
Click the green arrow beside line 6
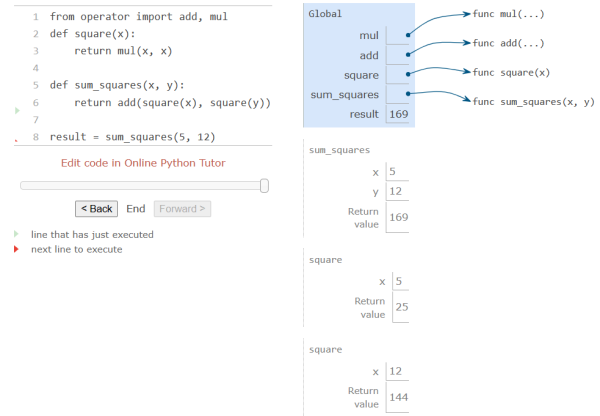[17, 111]
